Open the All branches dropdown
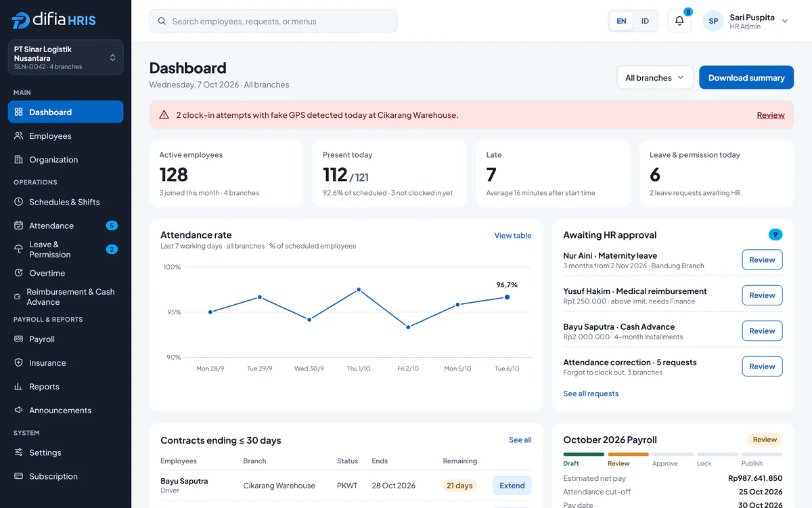The width and height of the screenshot is (812, 508). [655, 78]
